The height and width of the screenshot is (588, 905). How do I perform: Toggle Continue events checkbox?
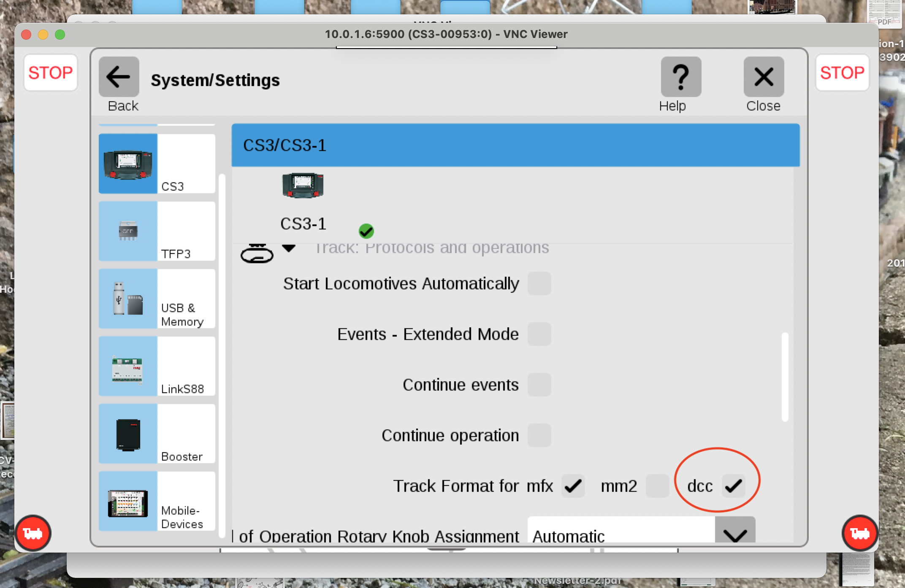(539, 385)
